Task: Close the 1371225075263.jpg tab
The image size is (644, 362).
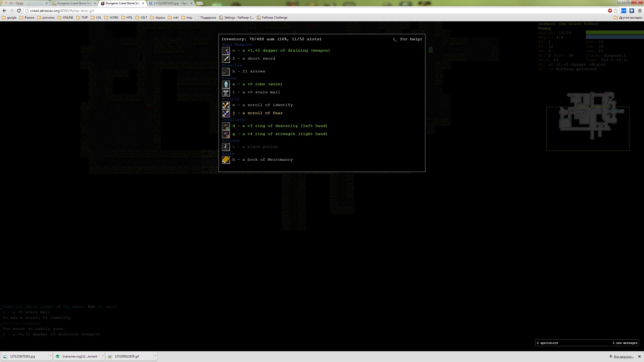Action: pyautogui.click(x=191, y=3)
